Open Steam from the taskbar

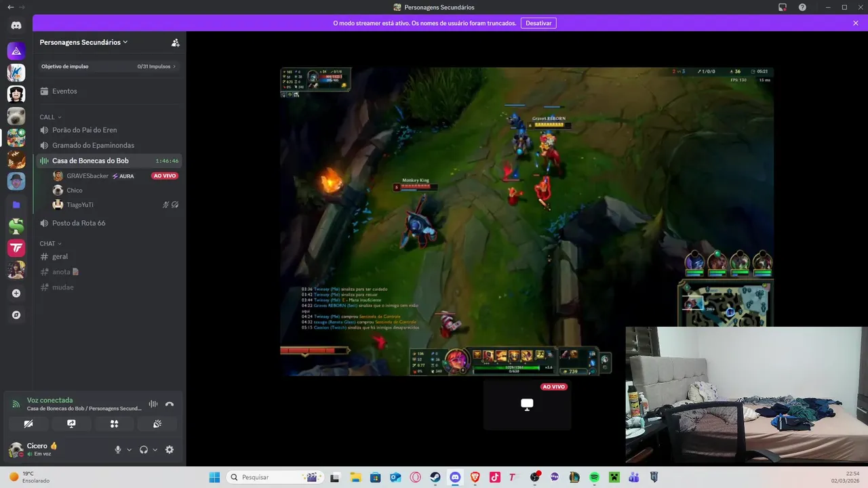pos(435,477)
